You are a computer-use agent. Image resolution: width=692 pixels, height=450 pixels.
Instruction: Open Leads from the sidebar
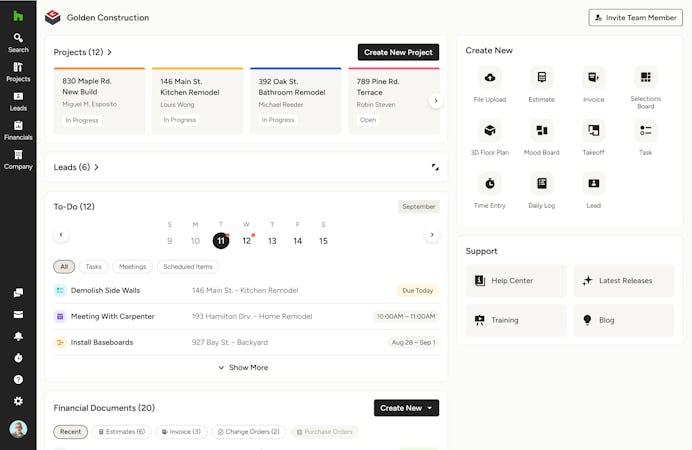[18, 101]
